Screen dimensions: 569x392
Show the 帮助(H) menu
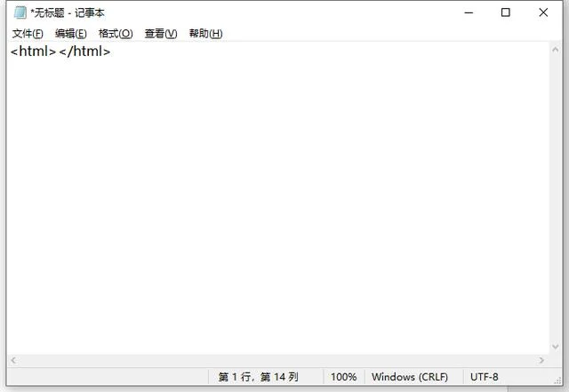click(205, 34)
